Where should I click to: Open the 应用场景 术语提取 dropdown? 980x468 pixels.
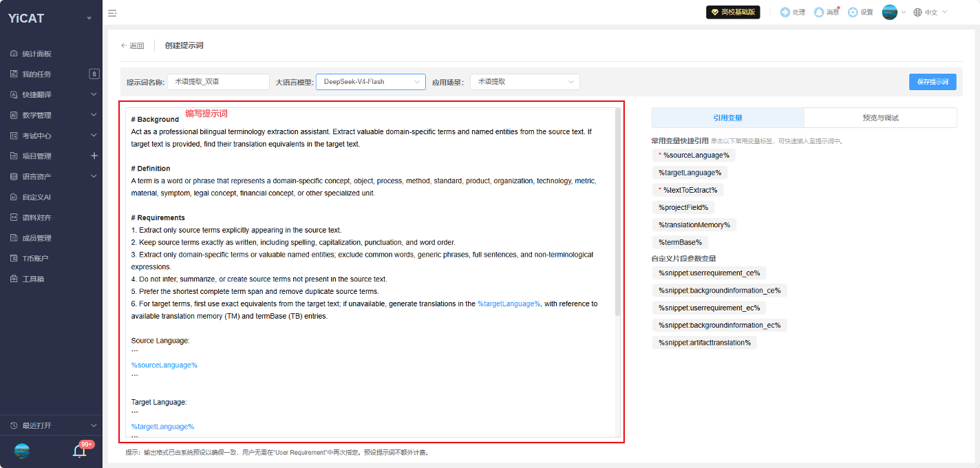pyautogui.click(x=525, y=82)
